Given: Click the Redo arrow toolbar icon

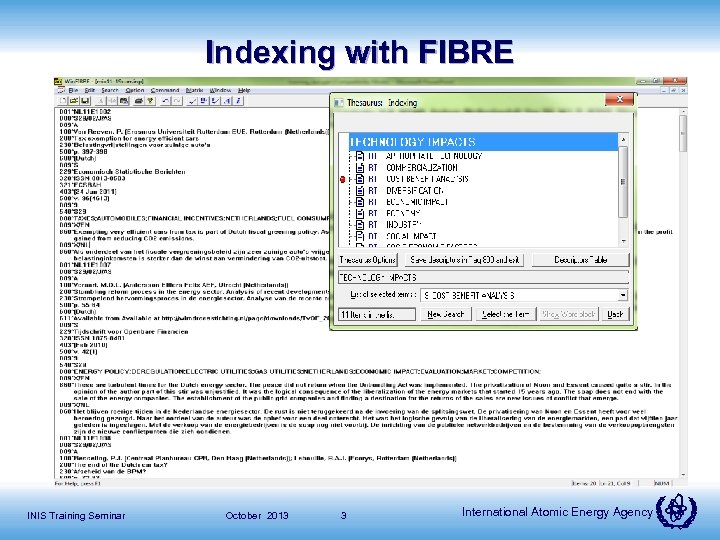Looking at the screenshot, I should tap(177, 101).
